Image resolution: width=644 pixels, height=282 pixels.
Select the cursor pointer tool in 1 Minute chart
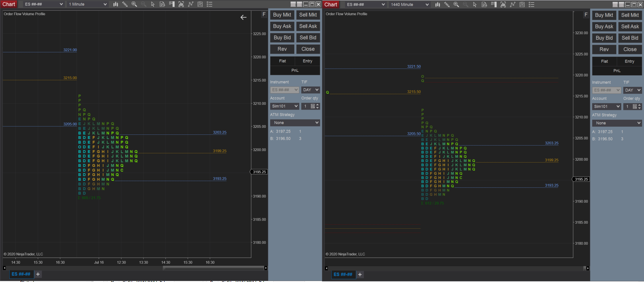[153, 4]
